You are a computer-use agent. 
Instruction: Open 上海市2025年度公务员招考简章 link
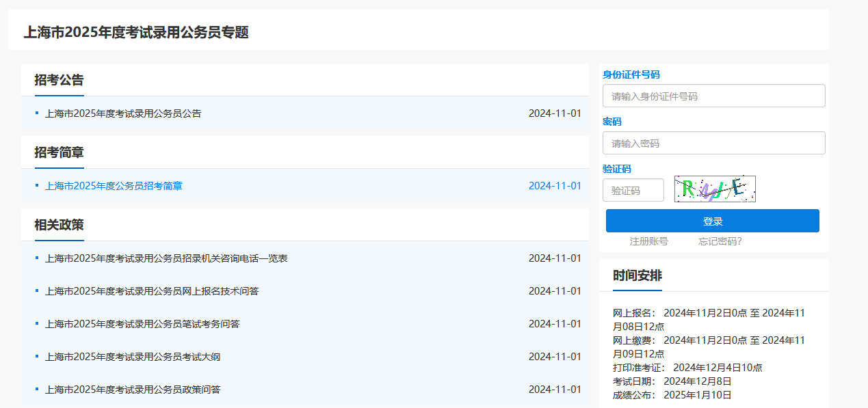(114, 186)
